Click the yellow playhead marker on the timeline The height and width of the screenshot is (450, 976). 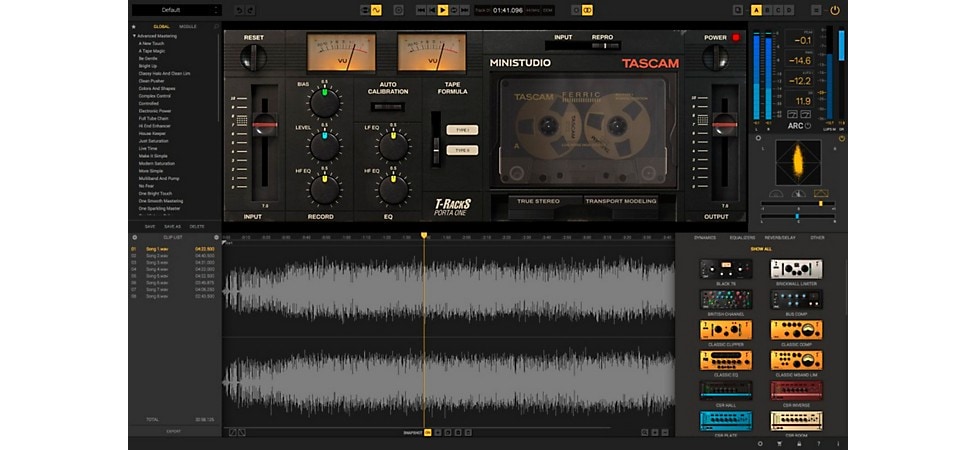(424, 235)
